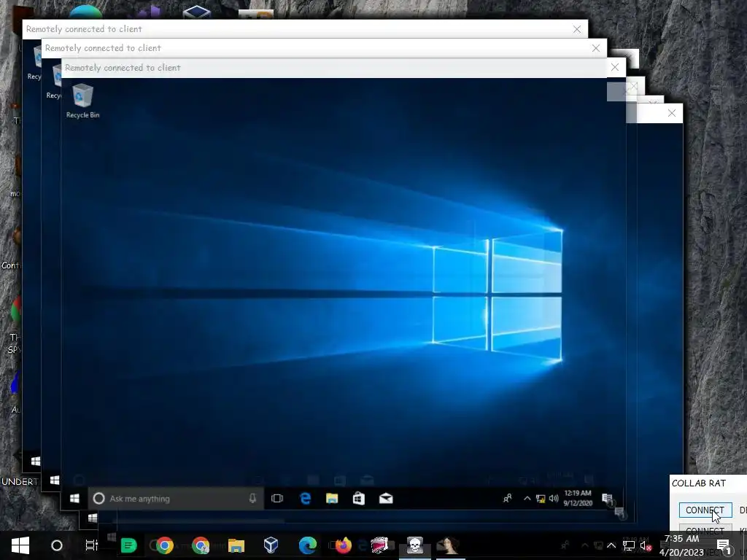Click the host clock showing 7:35 AM

[x=682, y=545]
